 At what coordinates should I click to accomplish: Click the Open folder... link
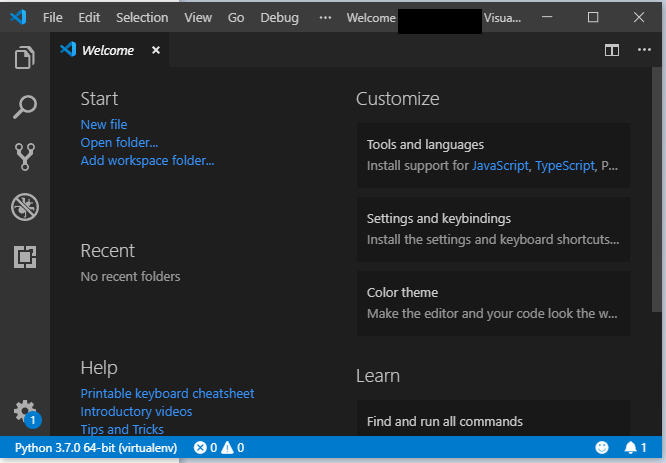(x=119, y=142)
